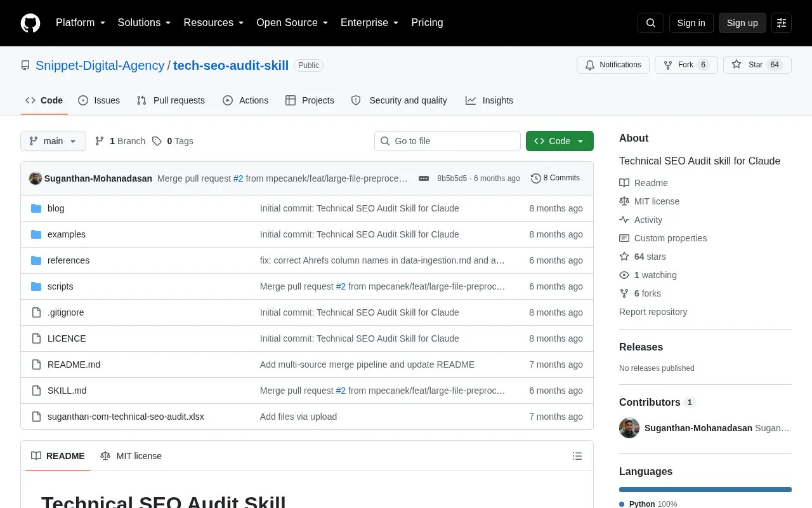812x508 pixels.
Task: Click the blog folder icon
Action: coord(36,208)
